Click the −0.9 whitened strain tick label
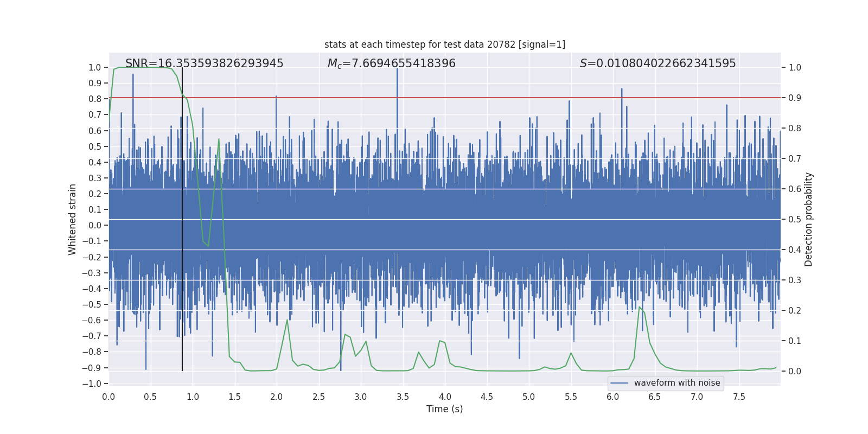Image resolution: width=868 pixels, height=434 pixels. (92, 368)
